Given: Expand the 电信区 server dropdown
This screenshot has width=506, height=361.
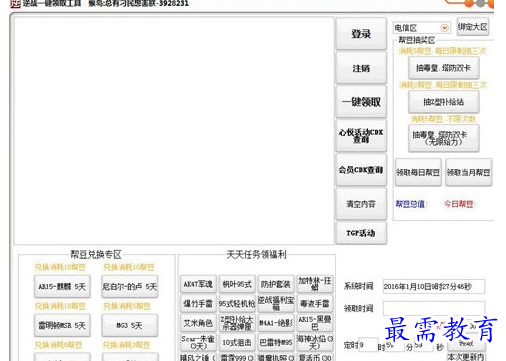Looking at the screenshot, I should [444, 28].
